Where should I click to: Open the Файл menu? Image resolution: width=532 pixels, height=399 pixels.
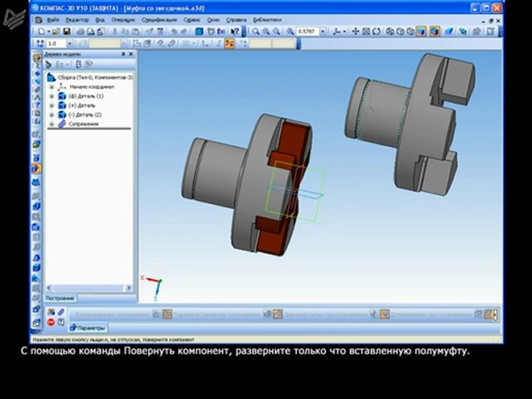coord(53,20)
